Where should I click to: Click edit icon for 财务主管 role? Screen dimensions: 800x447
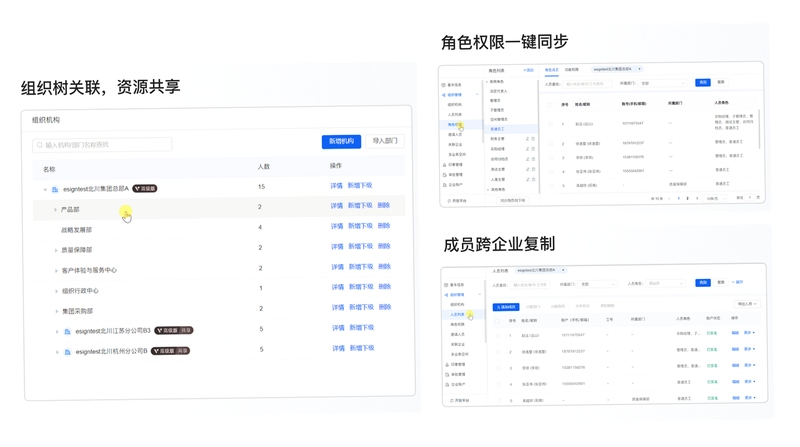click(x=528, y=139)
